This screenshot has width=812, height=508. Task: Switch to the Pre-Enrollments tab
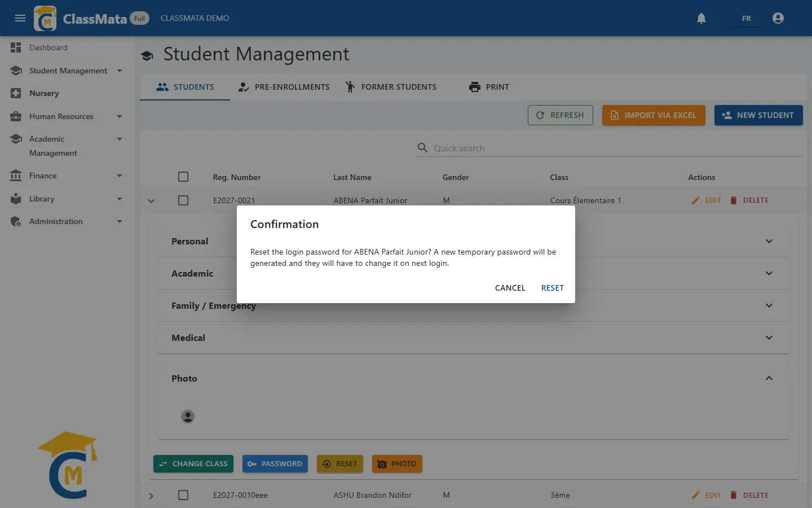284,87
